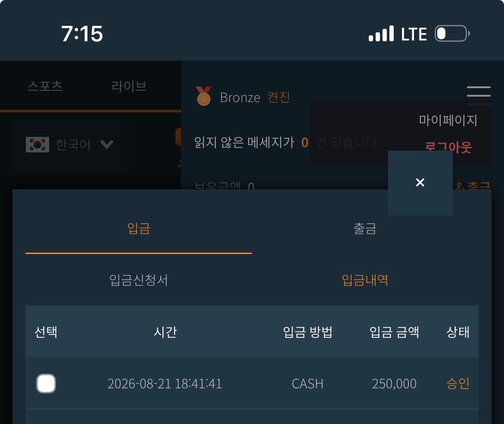Switch to the 입금 tab
504x424 pixels.
tap(139, 229)
